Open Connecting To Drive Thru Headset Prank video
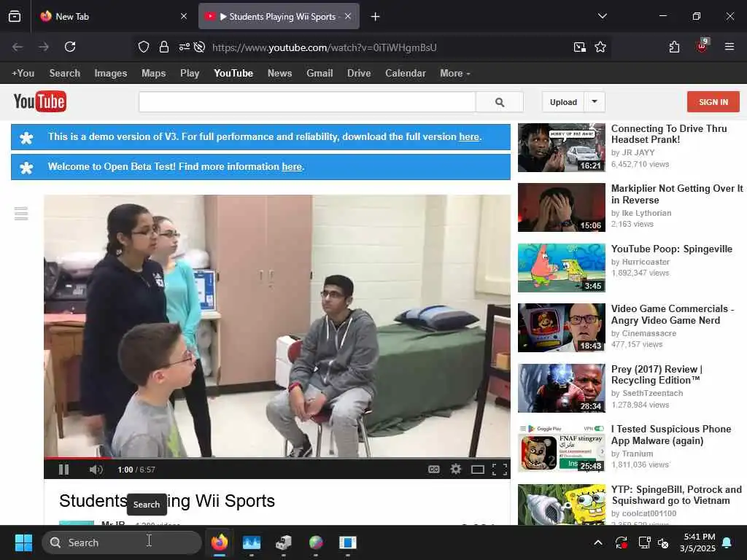The height and width of the screenshot is (560, 747). click(669, 134)
